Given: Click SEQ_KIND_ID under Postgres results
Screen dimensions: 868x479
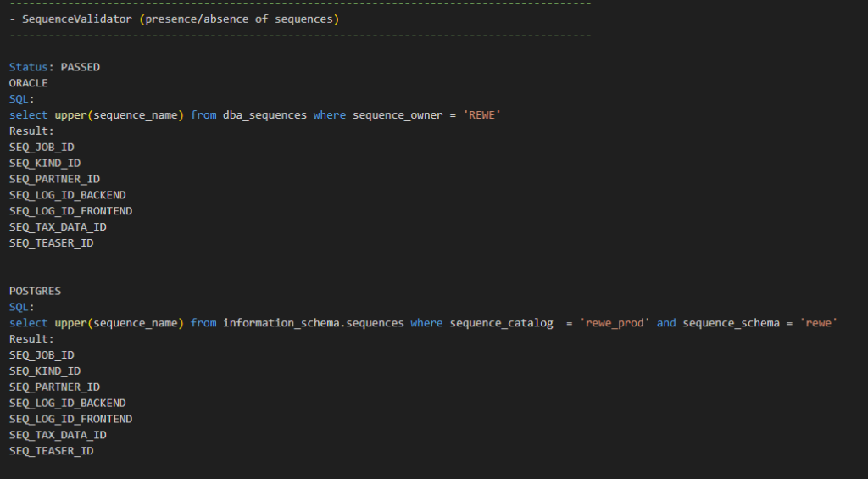Looking at the screenshot, I should (x=45, y=370).
